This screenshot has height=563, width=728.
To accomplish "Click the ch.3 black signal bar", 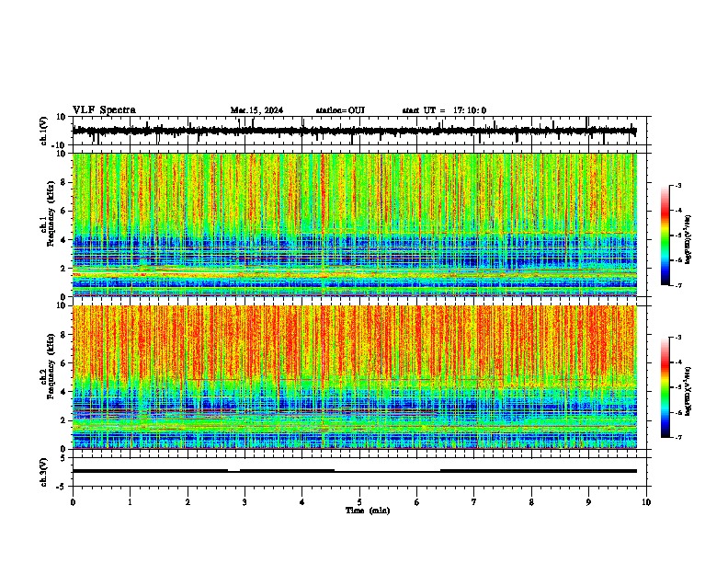I will click(354, 471).
